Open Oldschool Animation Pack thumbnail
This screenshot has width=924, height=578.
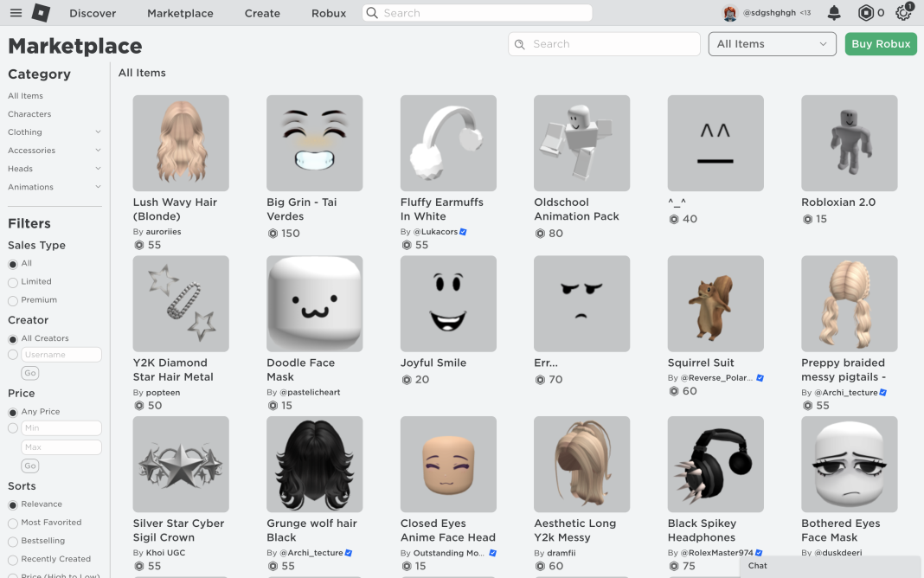click(581, 143)
